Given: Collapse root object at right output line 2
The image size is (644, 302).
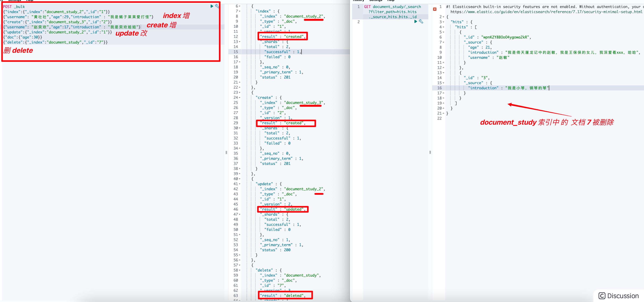Looking at the screenshot, I should click(444, 17).
